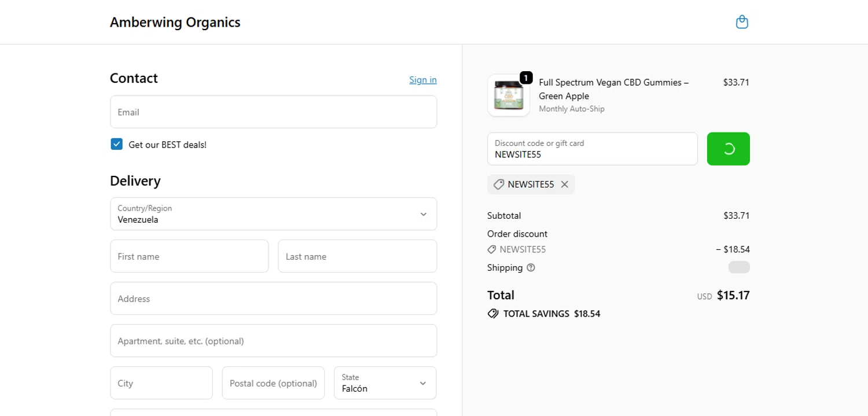Click the Contact section heading
This screenshot has width=868, height=416.
pyautogui.click(x=134, y=78)
